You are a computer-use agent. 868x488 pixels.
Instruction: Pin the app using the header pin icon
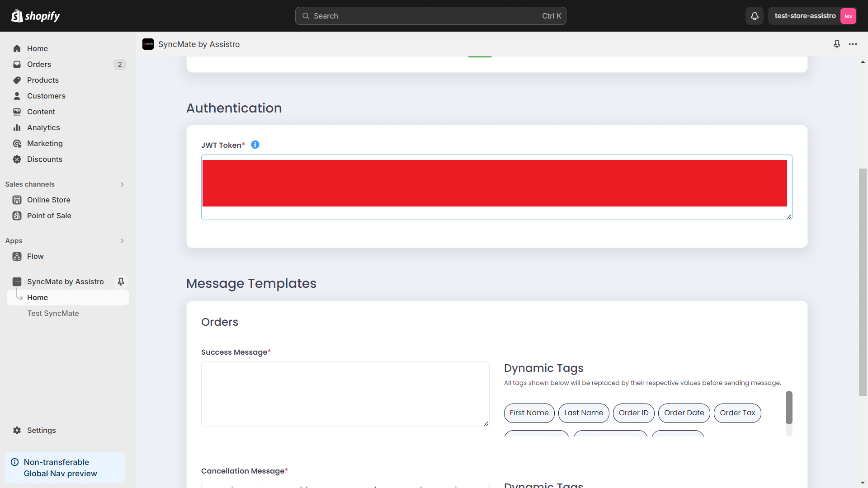(x=837, y=44)
